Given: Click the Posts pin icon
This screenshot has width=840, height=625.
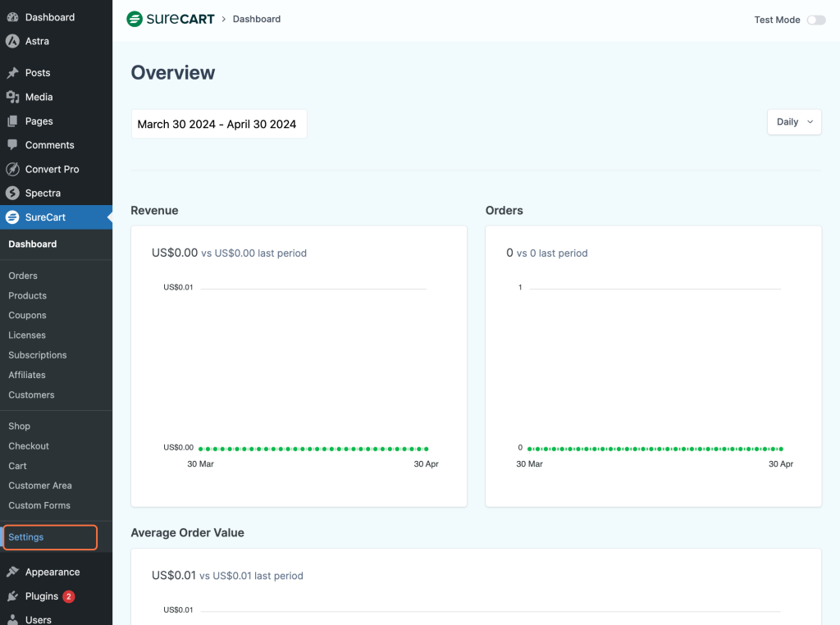Looking at the screenshot, I should click(x=12, y=73).
